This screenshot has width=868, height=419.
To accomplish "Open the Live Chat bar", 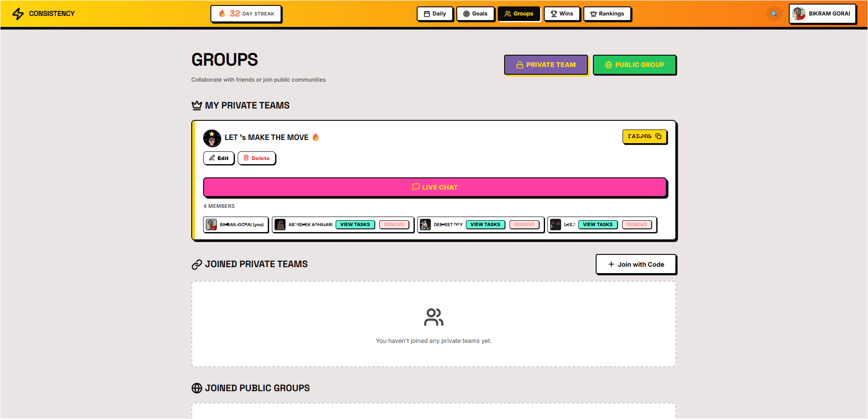I will (x=435, y=187).
